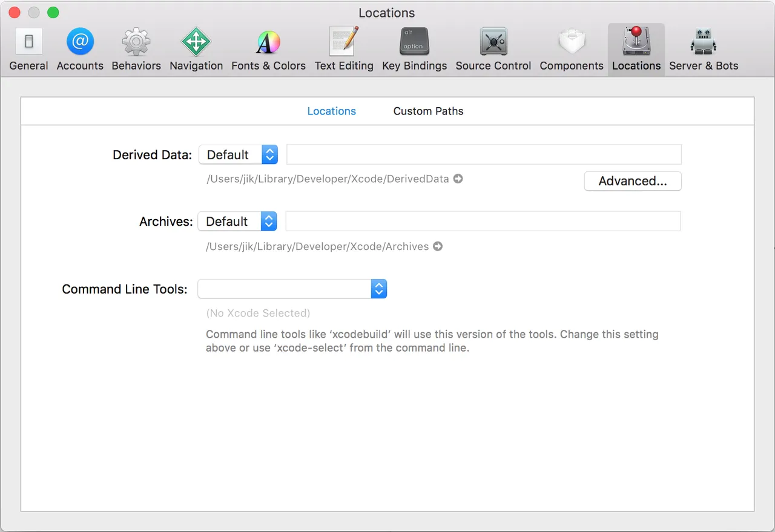Screen dimensions: 775x532
Task: Click the Derived Data path field
Action: tap(484, 154)
